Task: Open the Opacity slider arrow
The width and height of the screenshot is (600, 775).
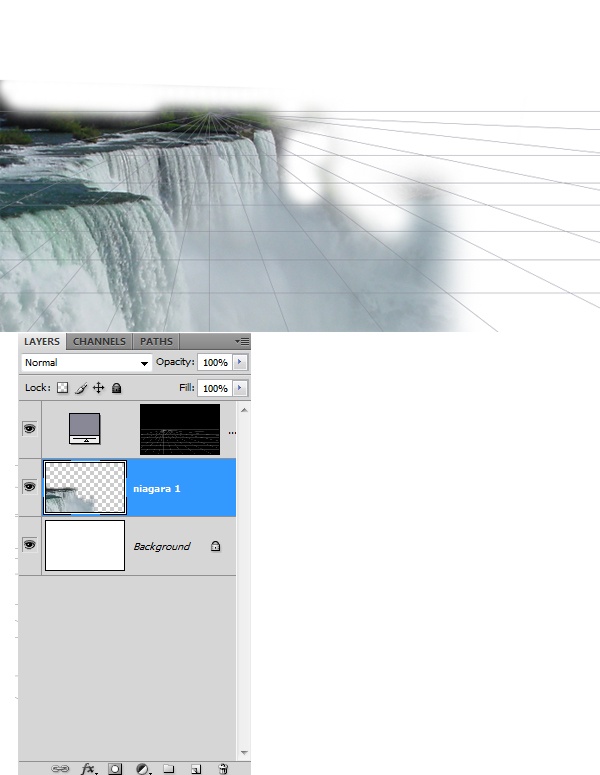Action: 240,362
